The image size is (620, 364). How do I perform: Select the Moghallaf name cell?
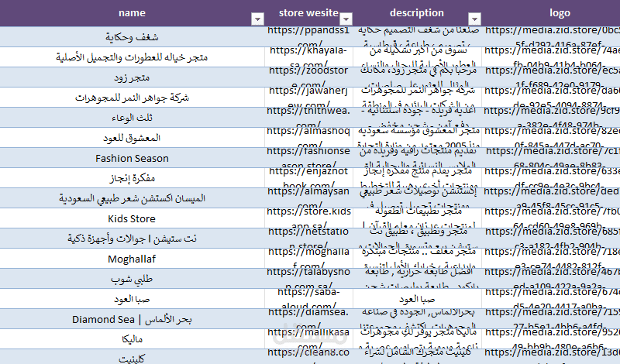click(x=132, y=259)
